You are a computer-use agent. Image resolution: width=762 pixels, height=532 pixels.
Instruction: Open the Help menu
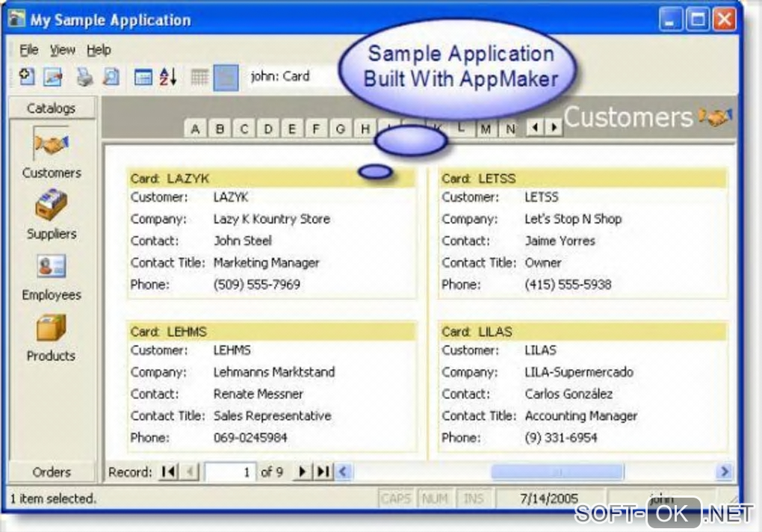[x=99, y=49]
